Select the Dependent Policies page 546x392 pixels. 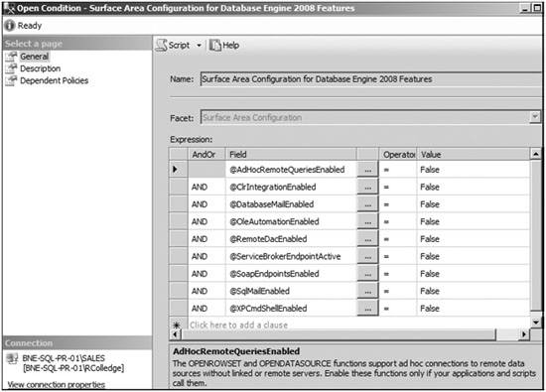tap(54, 80)
